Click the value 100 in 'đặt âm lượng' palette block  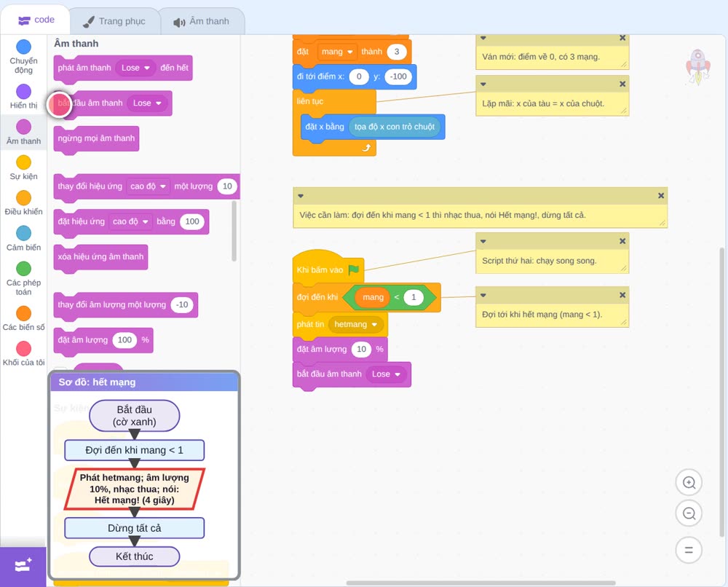point(124,340)
